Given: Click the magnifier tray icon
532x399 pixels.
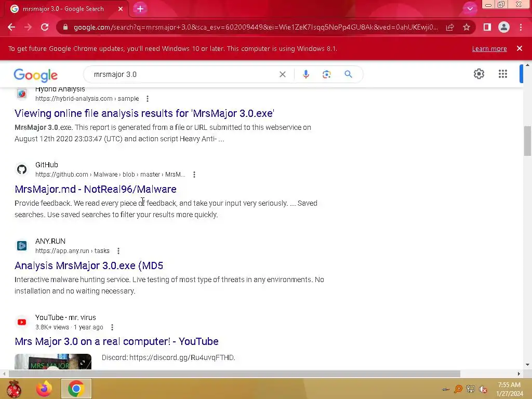Looking at the screenshot, I should click(x=458, y=389).
